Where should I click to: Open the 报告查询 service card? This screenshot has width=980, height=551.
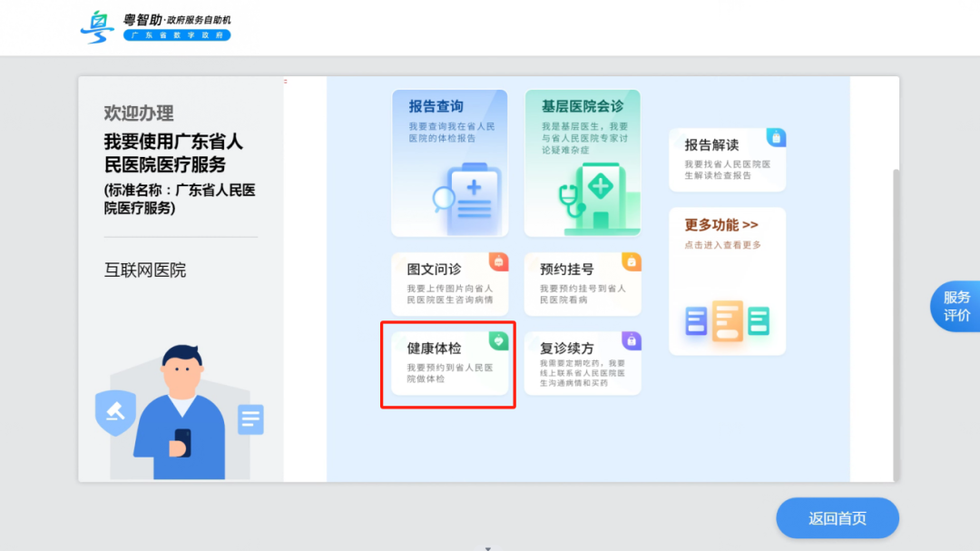pyautogui.click(x=449, y=163)
